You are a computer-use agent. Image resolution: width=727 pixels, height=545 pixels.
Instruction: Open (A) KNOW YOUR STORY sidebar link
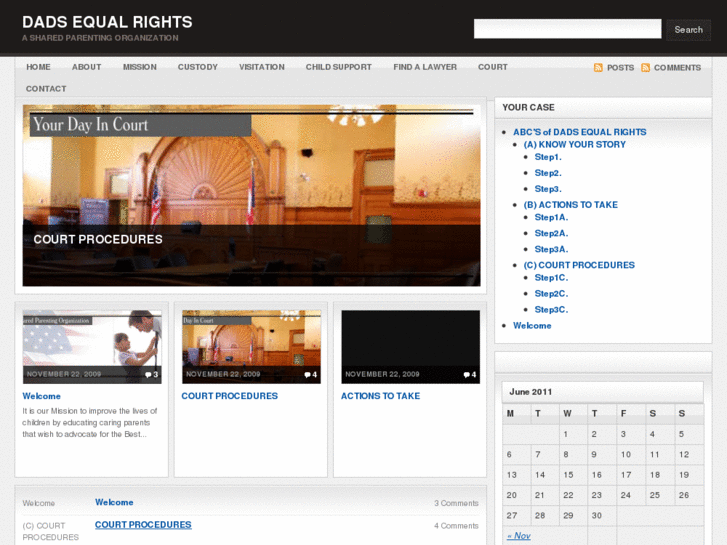click(x=574, y=145)
